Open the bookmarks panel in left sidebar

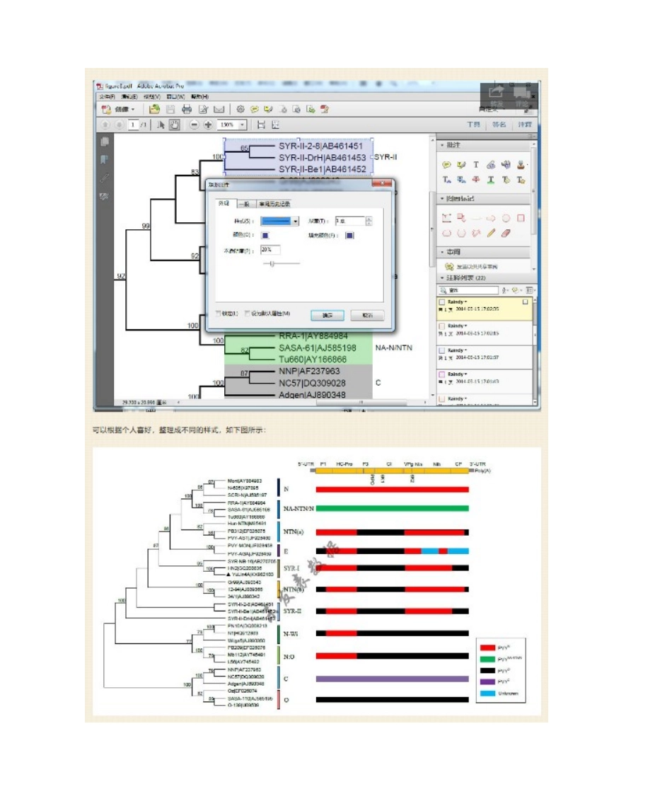[105, 160]
